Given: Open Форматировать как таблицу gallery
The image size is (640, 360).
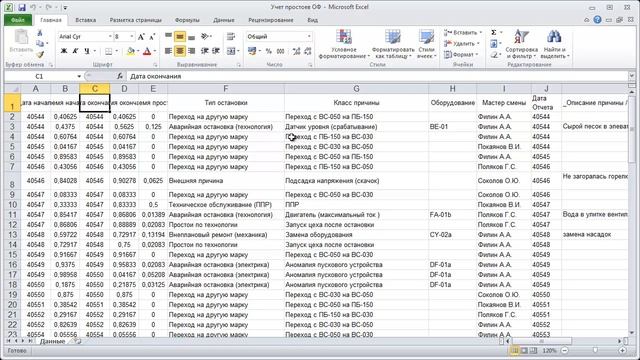Looking at the screenshot, I should 392,44.
